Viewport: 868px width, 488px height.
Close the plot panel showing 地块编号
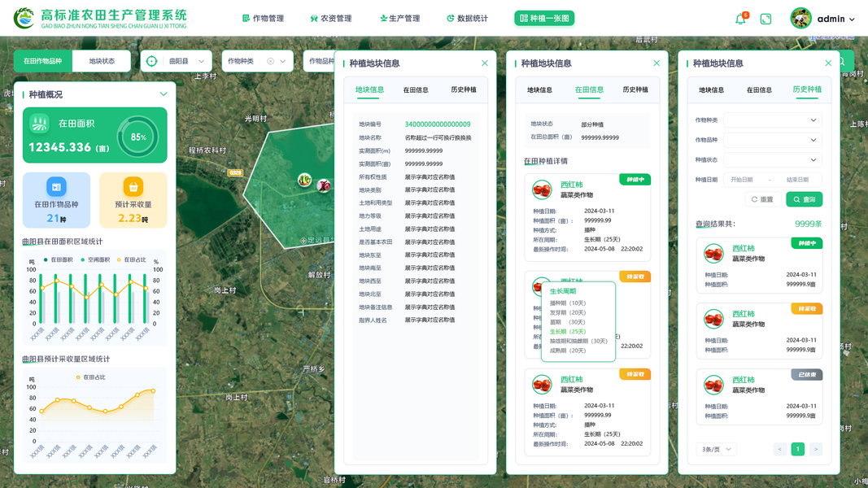pyautogui.click(x=485, y=63)
